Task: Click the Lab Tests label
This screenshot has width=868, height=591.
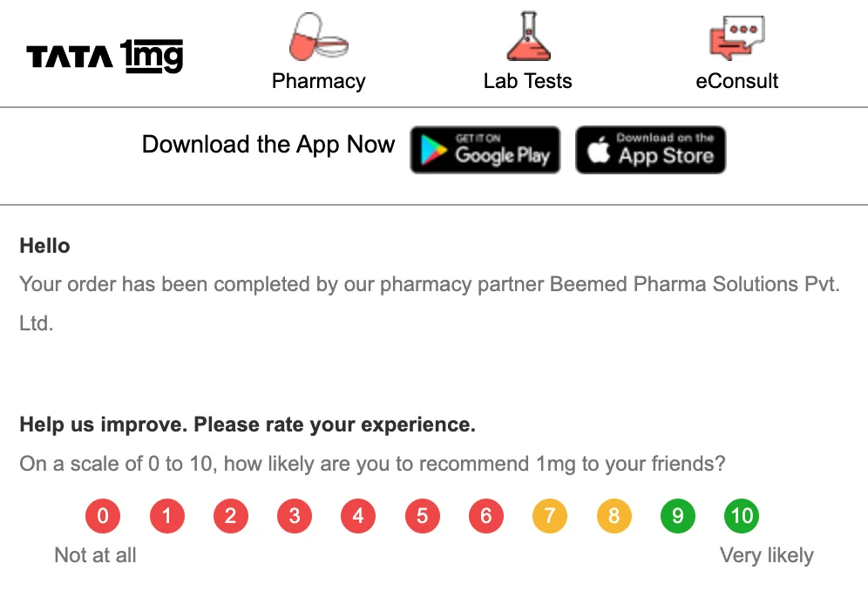Action: click(527, 80)
